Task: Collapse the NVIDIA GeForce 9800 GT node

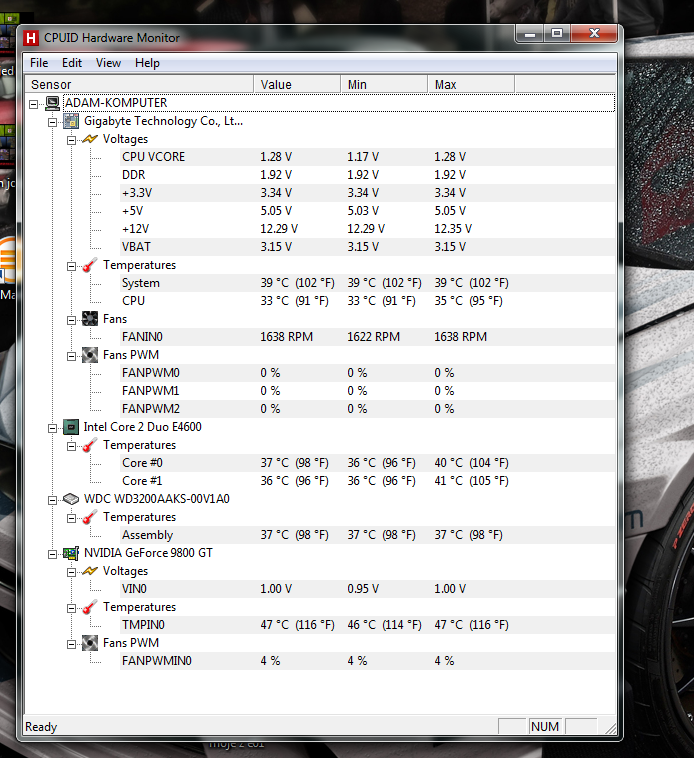Action: [x=52, y=554]
